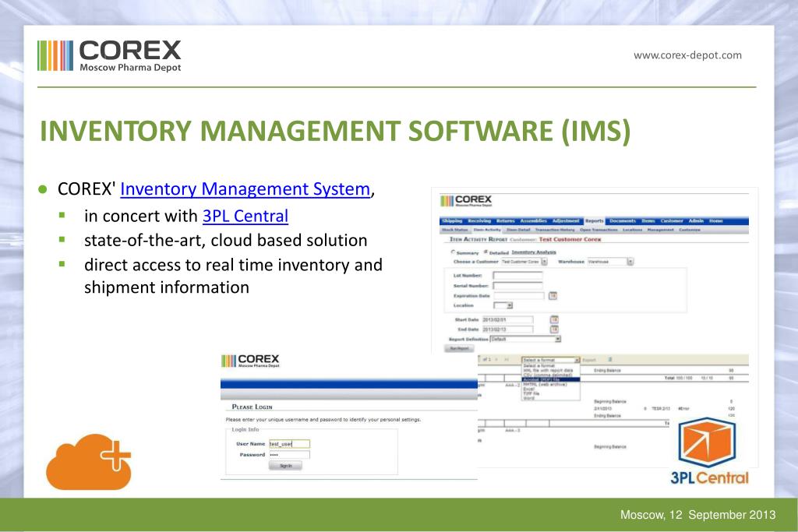Open the Shipping menu tab
The width and height of the screenshot is (798, 532).
(x=452, y=220)
